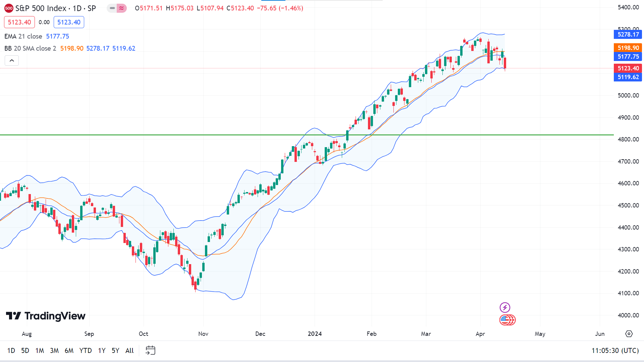
Task: Click the orange 5198.90 price axis label
Action: pos(628,48)
